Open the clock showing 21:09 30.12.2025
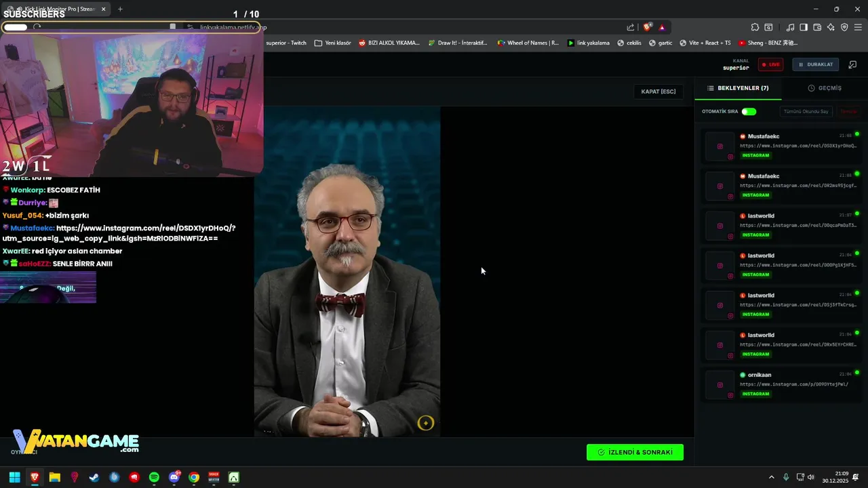This screenshot has height=488, width=868. click(835, 477)
